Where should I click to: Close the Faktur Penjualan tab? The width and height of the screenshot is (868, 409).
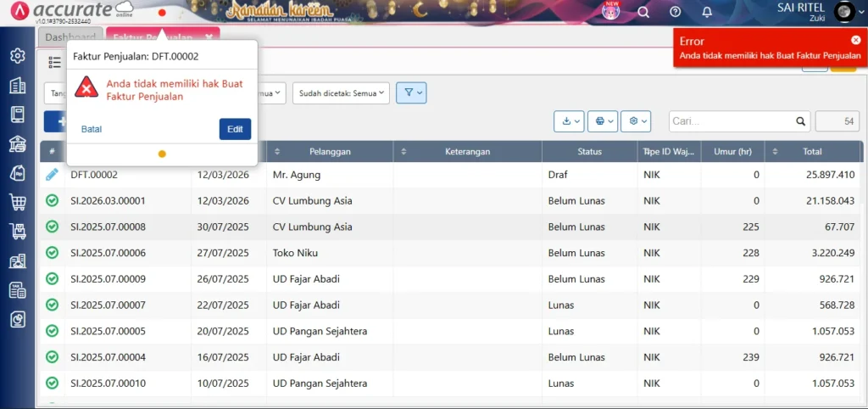tap(209, 37)
